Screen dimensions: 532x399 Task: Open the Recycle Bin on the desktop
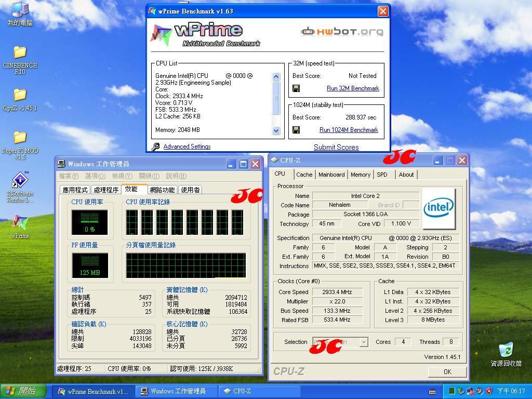[x=506, y=354]
